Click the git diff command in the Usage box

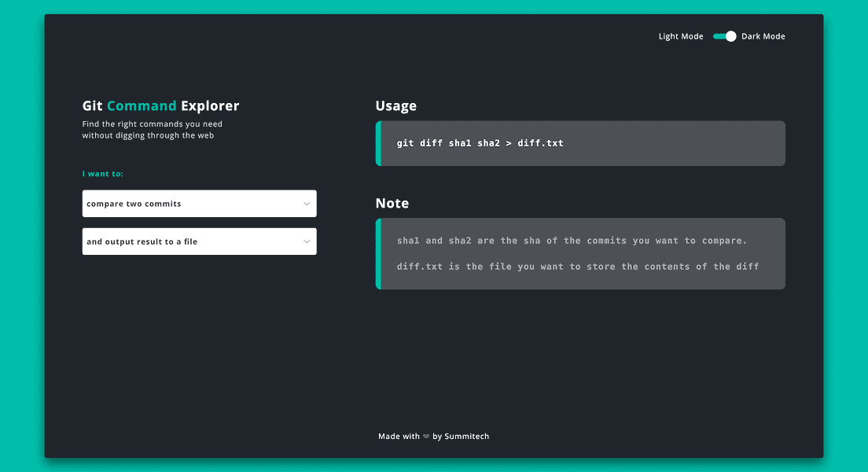[480, 143]
